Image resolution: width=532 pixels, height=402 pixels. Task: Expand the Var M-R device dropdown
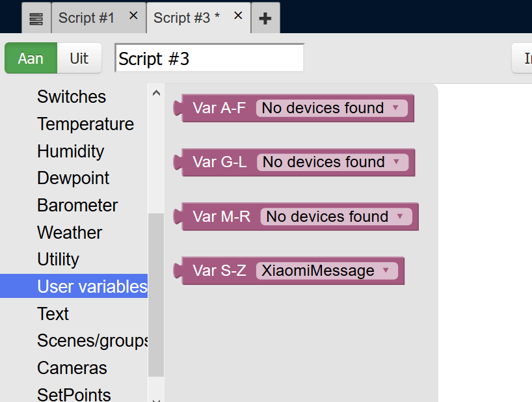336,217
